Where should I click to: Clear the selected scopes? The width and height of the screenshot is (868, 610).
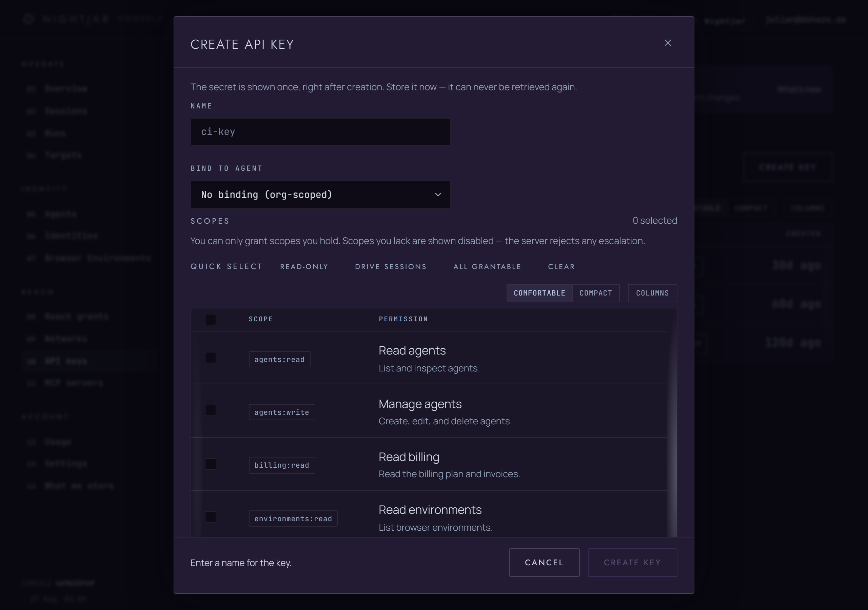click(561, 267)
